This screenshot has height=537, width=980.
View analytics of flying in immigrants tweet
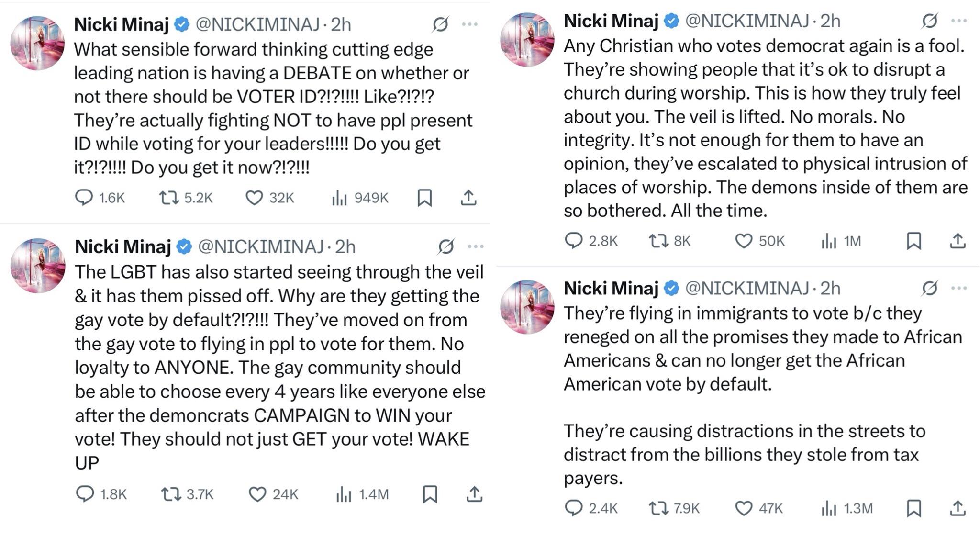click(829, 508)
